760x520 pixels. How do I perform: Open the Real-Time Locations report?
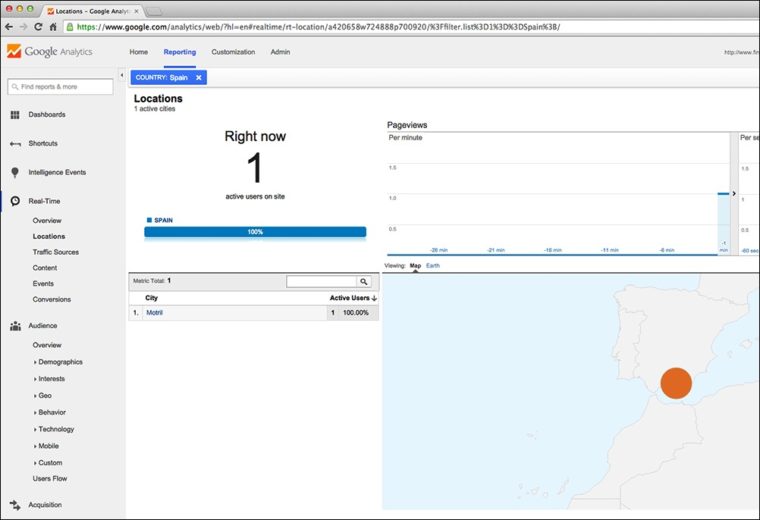coord(49,236)
